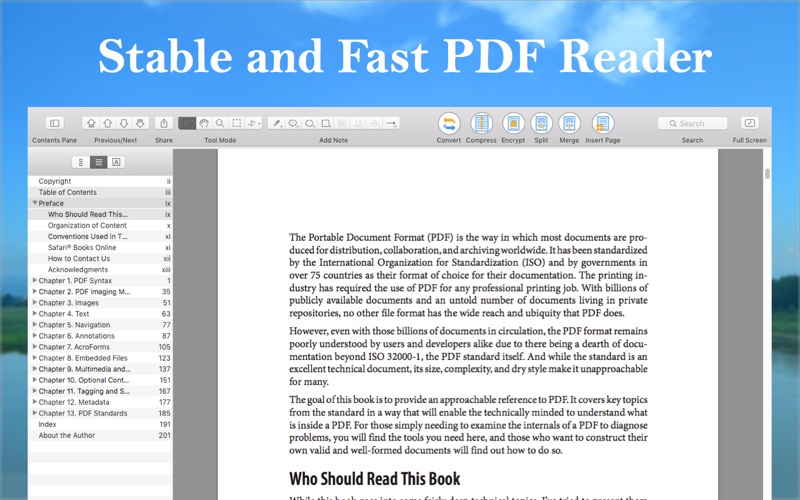Screen dimensions: 800x500
Task: Open the freehand tool dropdown arrow
Action: (259, 123)
